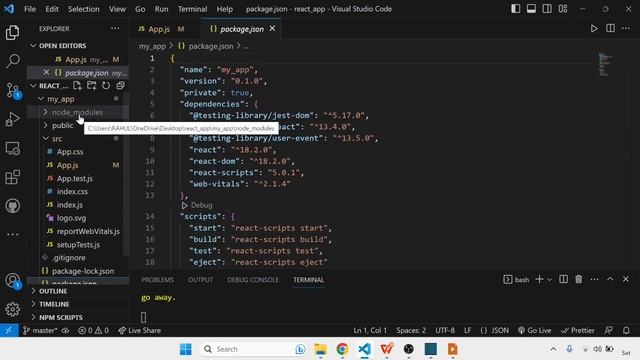Image resolution: width=640 pixels, height=360 pixels.
Task: Open the notifications bell in status bar
Action: (626, 330)
